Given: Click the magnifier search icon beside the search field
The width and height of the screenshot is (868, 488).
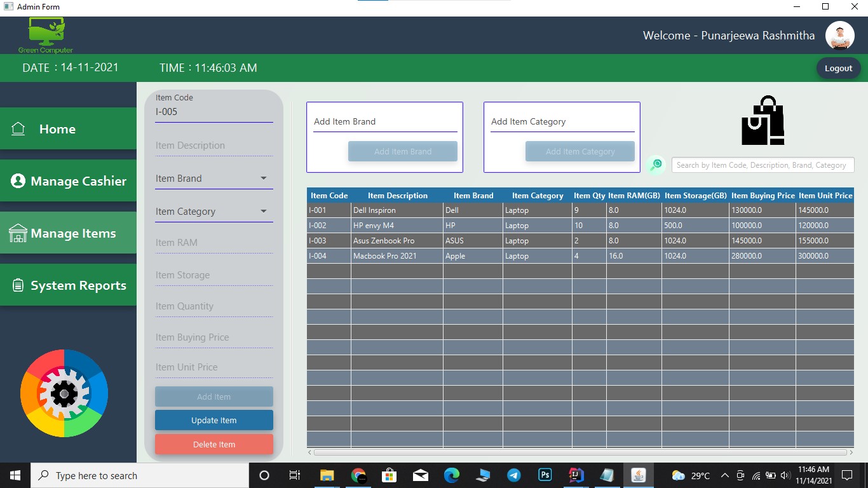Looking at the screenshot, I should (655, 165).
